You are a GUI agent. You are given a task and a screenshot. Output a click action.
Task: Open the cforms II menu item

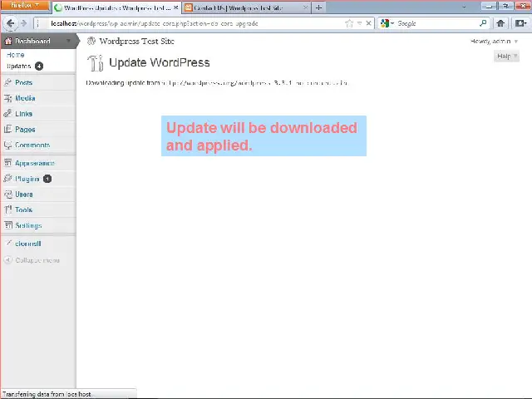(x=27, y=244)
